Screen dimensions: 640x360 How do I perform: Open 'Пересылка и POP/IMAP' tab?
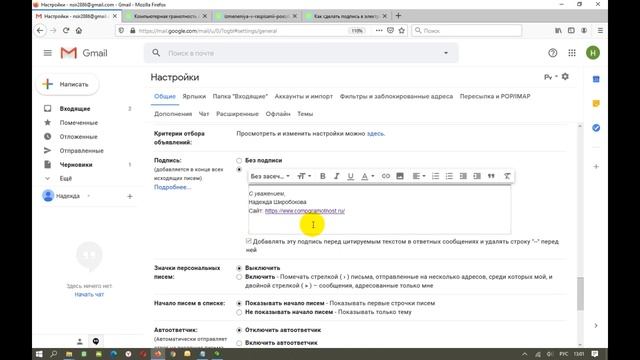[x=495, y=96]
